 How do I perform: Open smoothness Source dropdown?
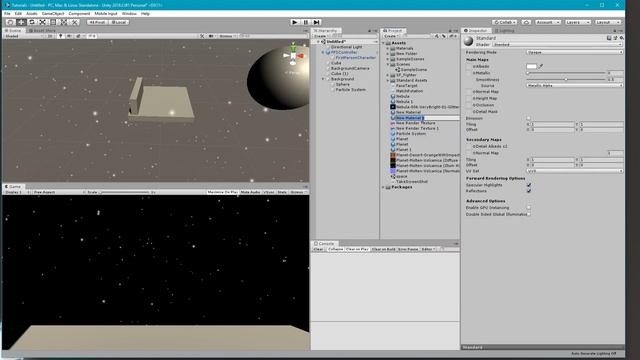click(575, 85)
